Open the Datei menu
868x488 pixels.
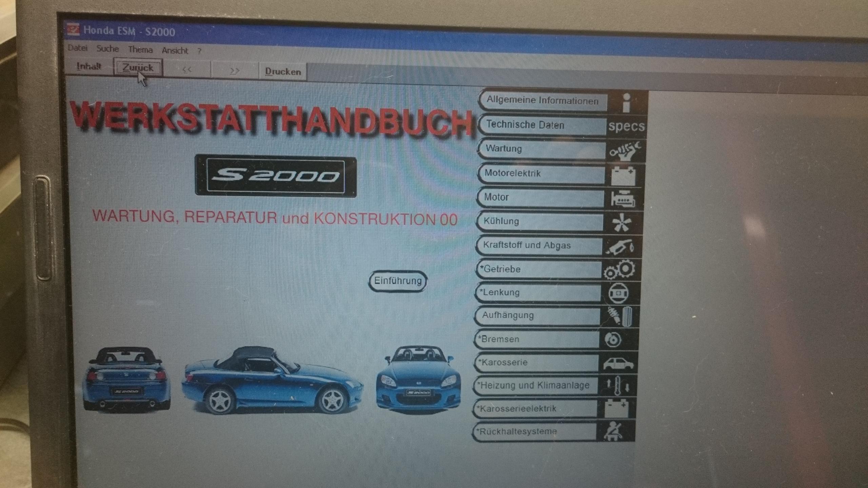coord(78,48)
